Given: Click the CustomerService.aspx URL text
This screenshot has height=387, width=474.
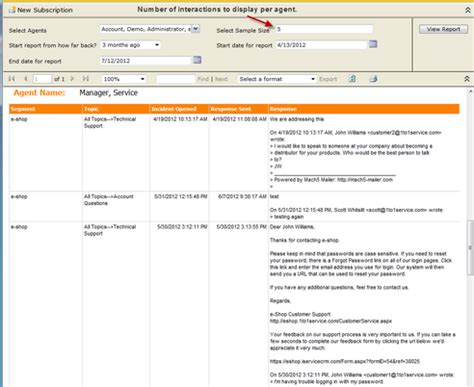Looking at the screenshot, I should [331, 321].
